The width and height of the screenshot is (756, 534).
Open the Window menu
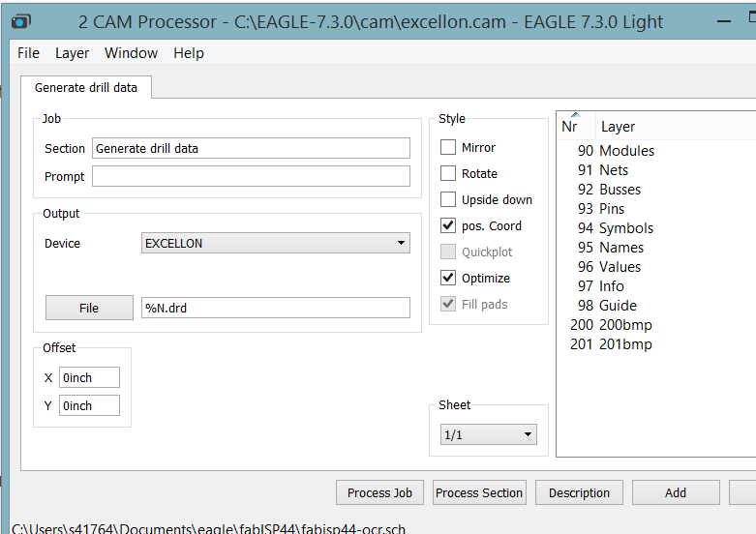[131, 53]
